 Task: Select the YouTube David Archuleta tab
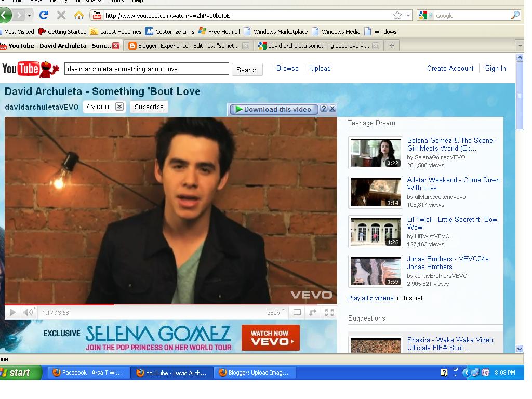tap(60, 46)
